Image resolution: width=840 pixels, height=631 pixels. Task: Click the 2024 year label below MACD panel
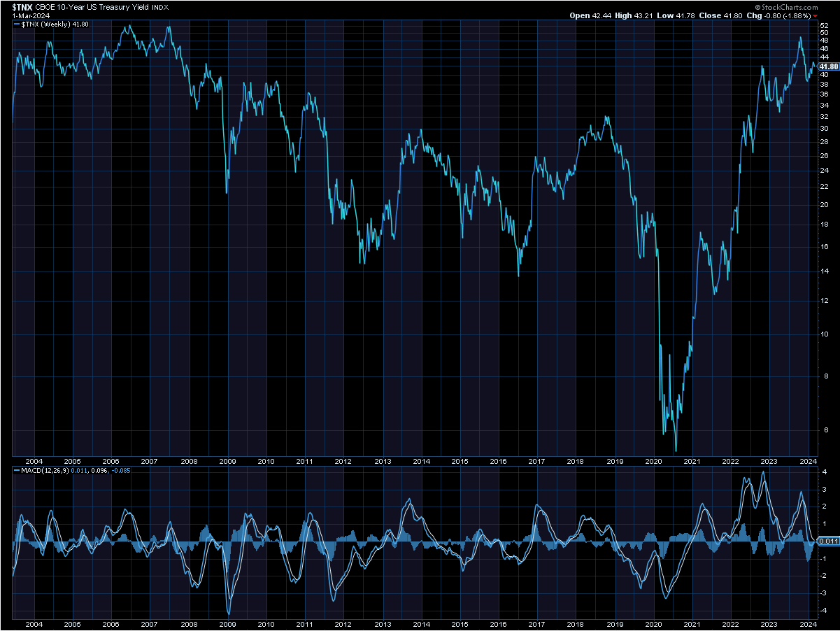[x=808, y=624]
